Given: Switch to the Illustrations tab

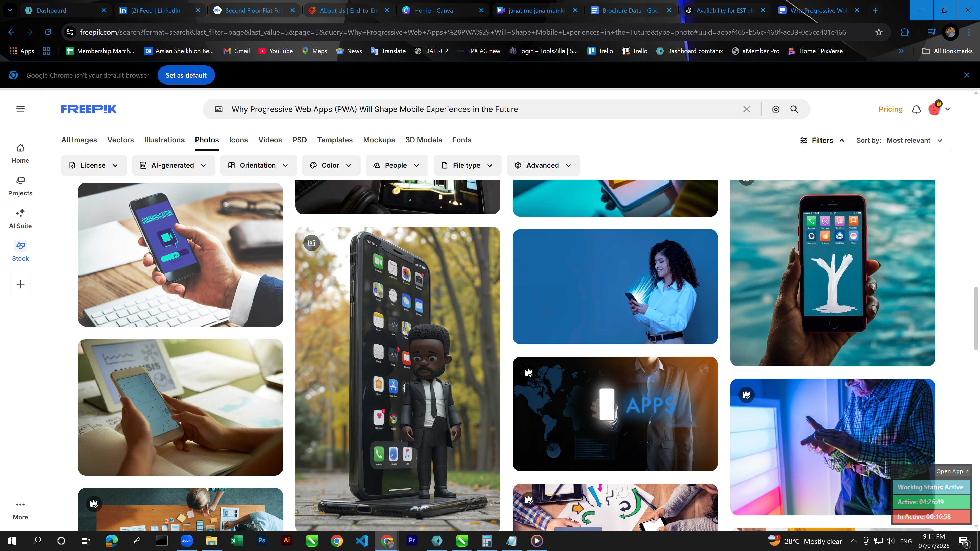Looking at the screenshot, I should pos(164,140).
